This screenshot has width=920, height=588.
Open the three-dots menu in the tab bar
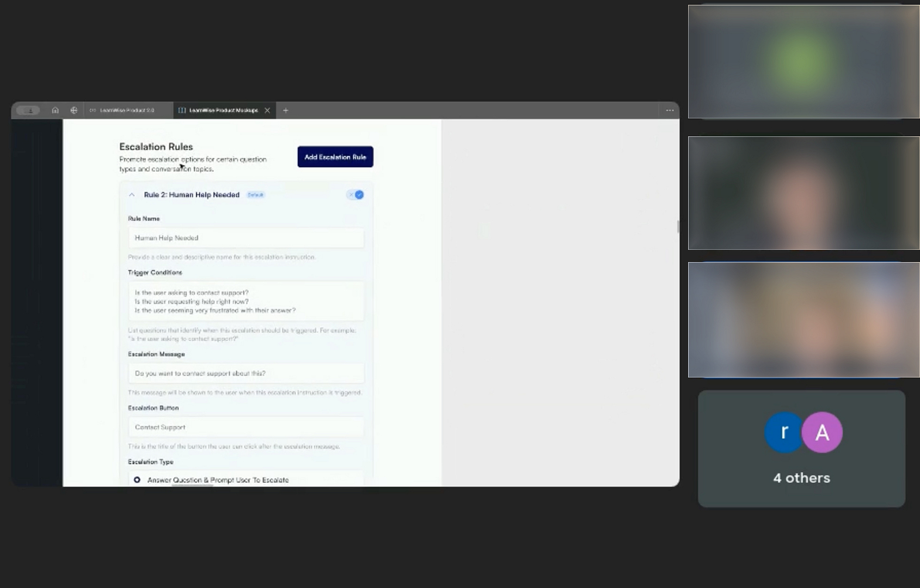pyautogui.click(x=670, y=111)
